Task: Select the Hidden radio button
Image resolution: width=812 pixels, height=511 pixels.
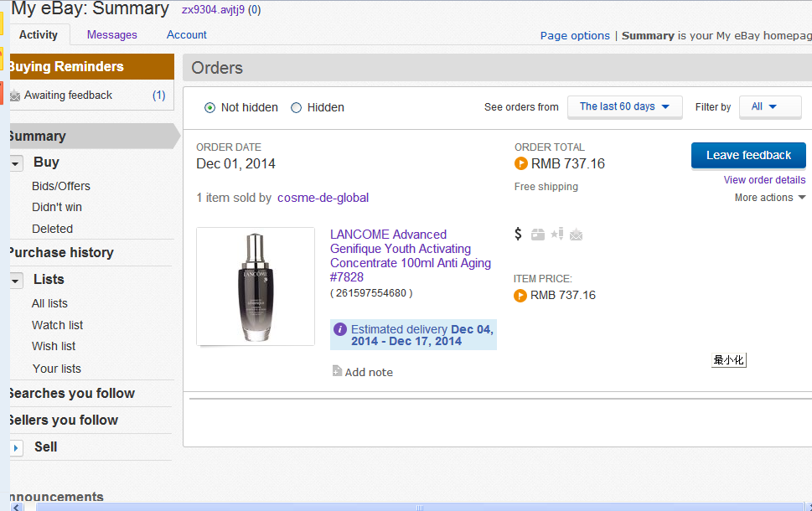Action: 296,108
